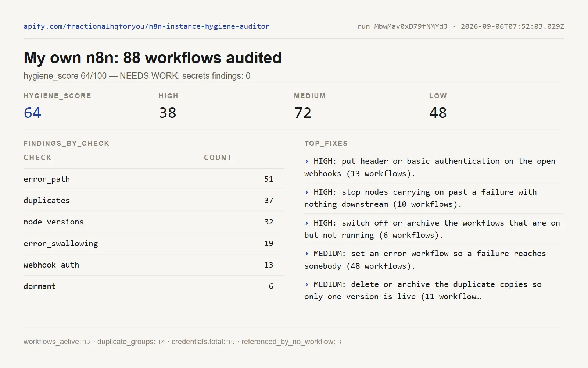This screenshot has width=588, height=368.
Task: Click the FINDINGS_BY_CHECK section heading
Action: 67,144
